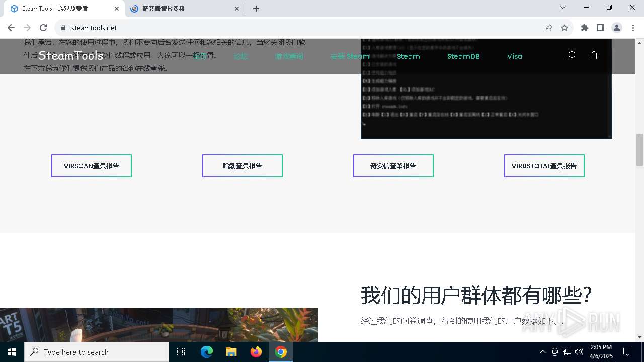
Task: Open the 安装 Steam navigation item
Action: pos(350,56)
